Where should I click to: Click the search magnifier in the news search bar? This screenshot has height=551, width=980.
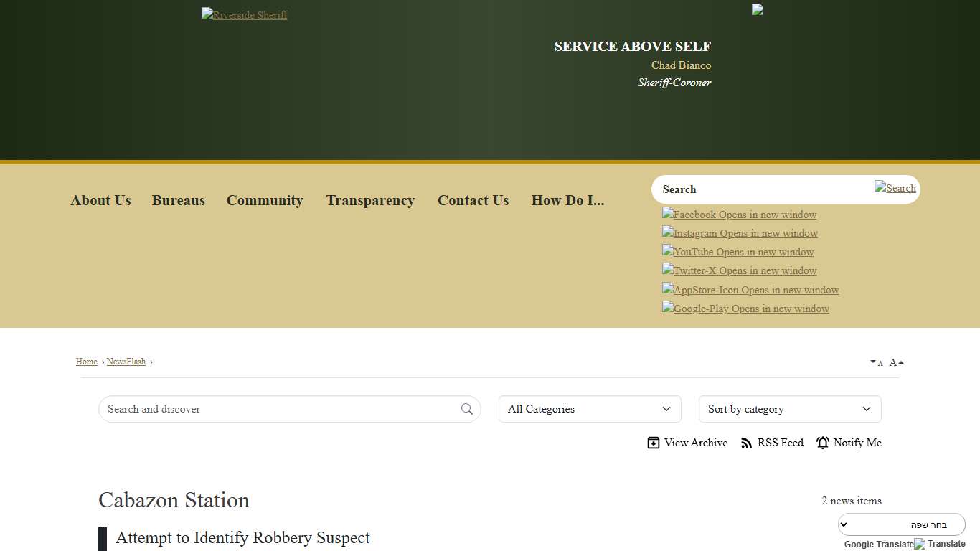coord(467,409)
